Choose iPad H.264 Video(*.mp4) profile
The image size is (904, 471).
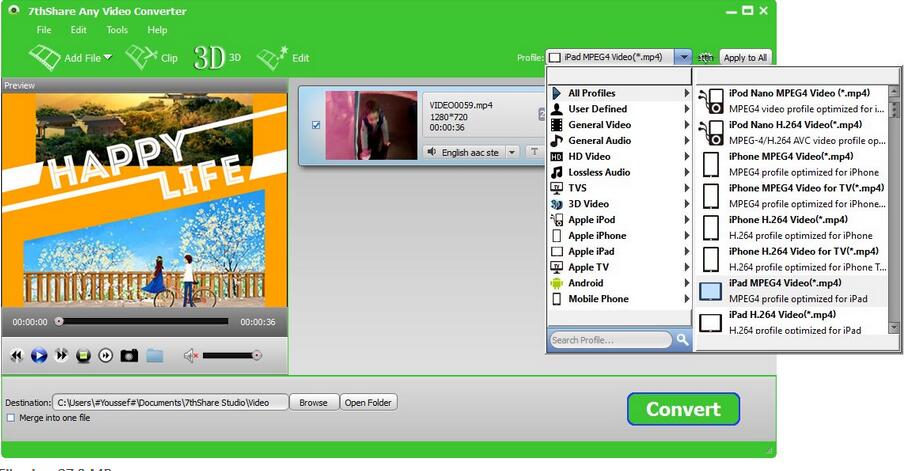click(x=791, y=322)
